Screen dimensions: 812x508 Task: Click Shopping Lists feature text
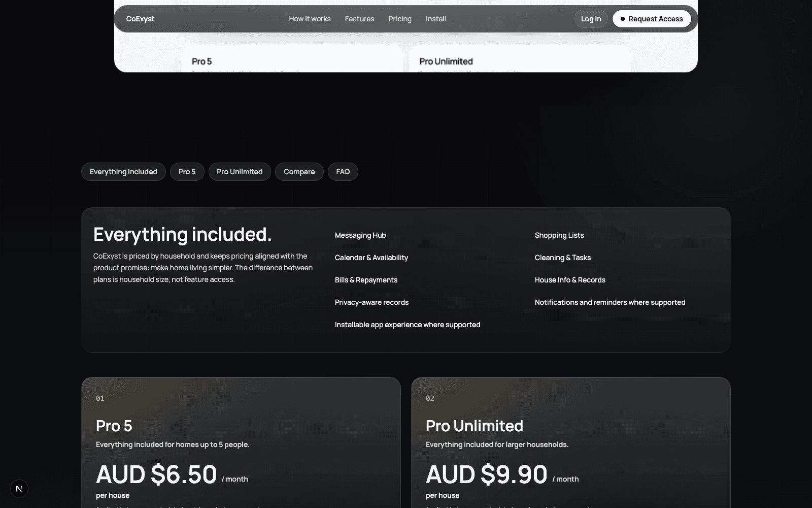pyautogui.click(x=559, y=235)
